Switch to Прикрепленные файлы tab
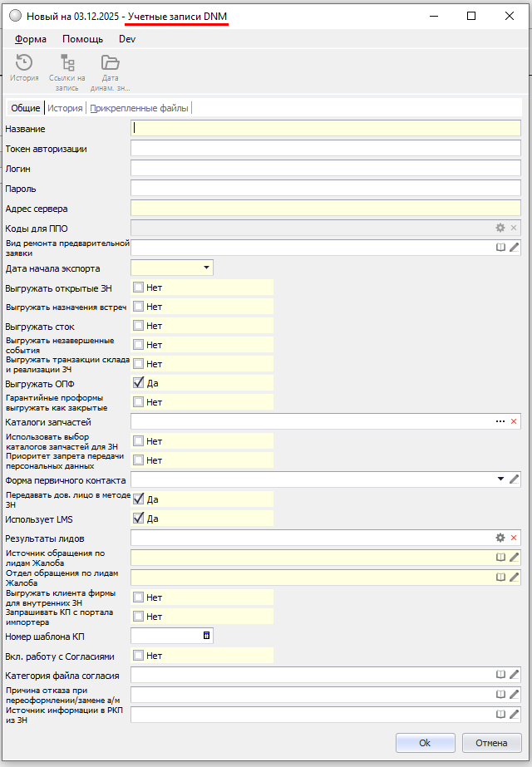This screenshot has height=767, width=532. point(140,108)
